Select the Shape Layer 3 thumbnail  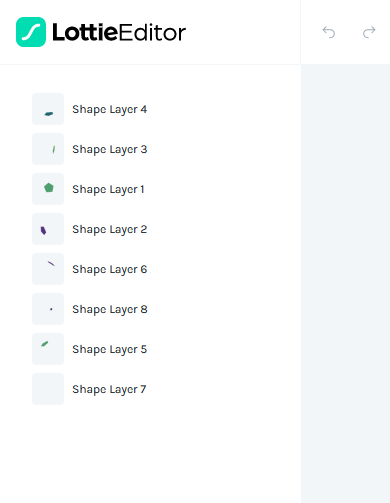click(48, 149)
